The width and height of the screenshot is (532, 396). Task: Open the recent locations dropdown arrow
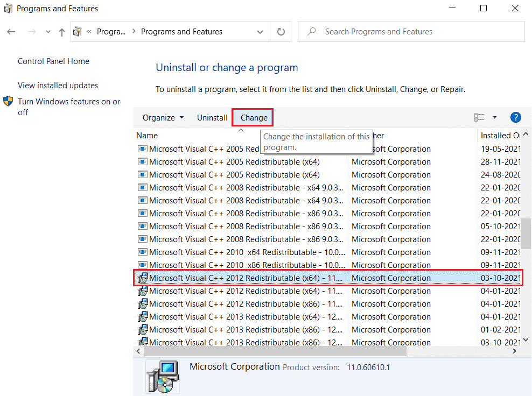pyautogui.click(x=48, y=32)
